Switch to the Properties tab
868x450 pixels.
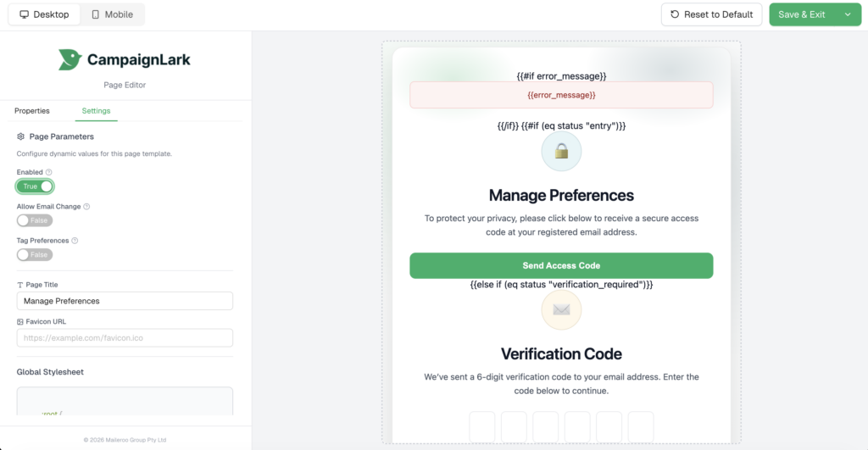point(32,111)
